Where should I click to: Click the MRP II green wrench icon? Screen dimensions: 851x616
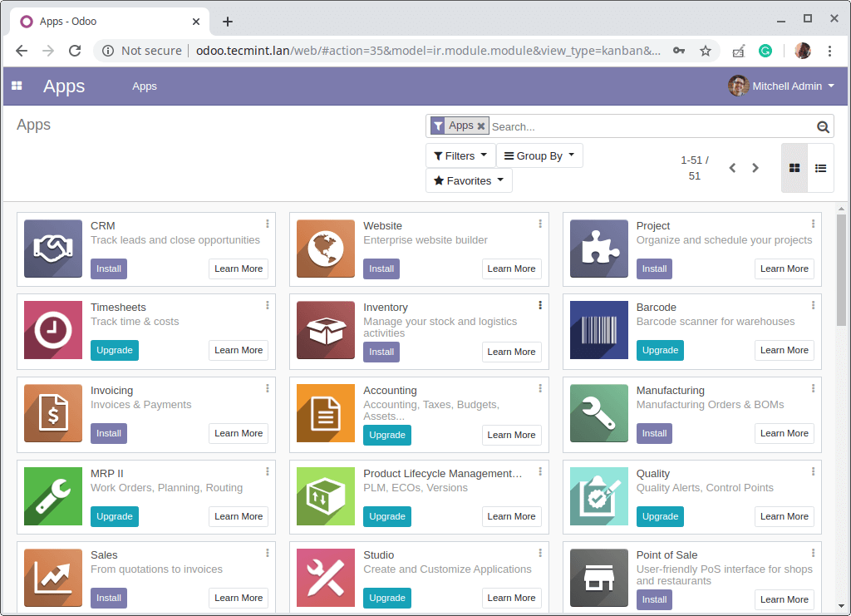(x=53, y=496)
